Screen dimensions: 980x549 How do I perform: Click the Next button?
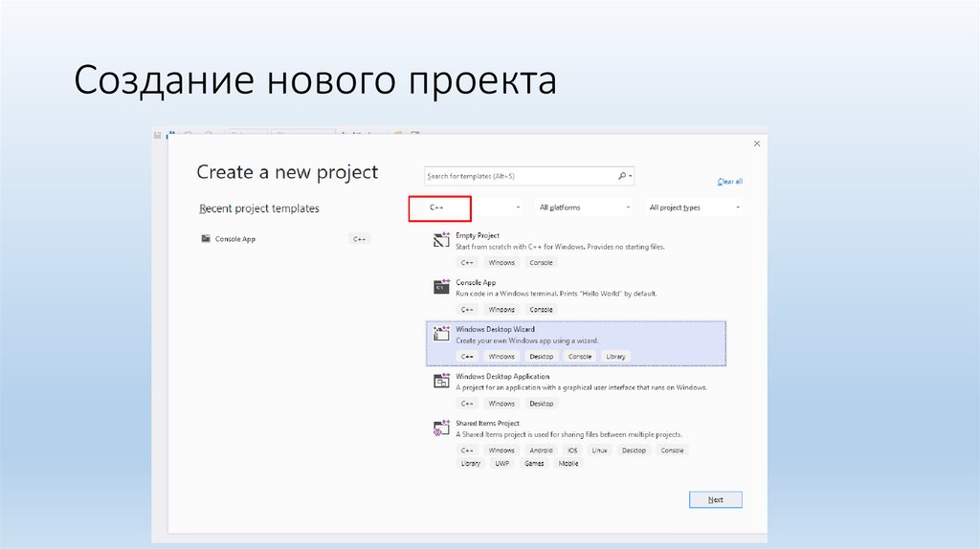(716, 499)
